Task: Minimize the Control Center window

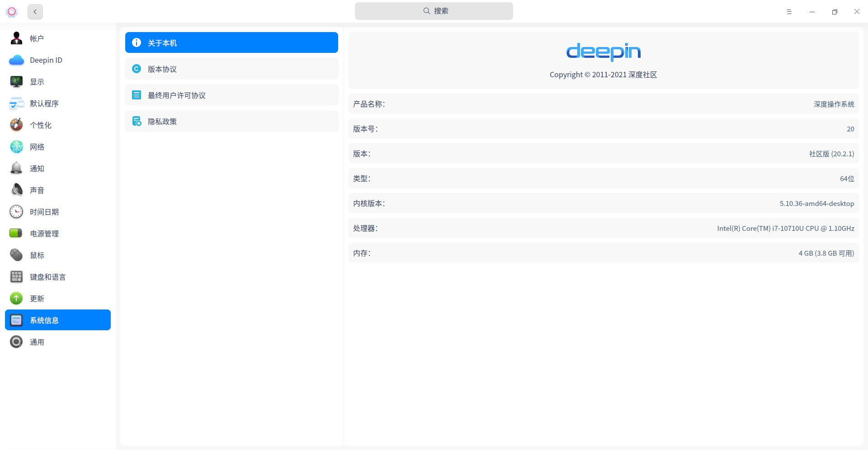Action: coord(812,12)
